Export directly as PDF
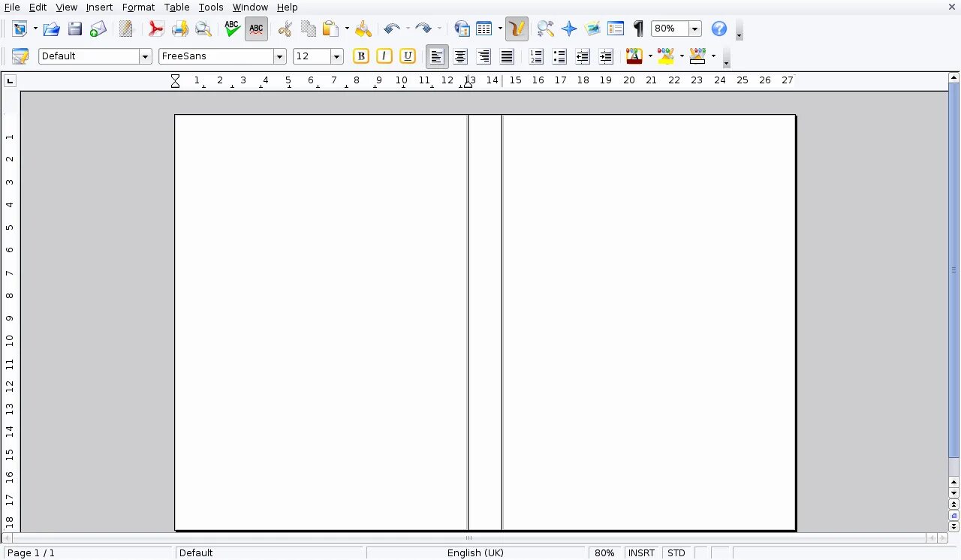This screenshot has height=560, width=961. (155, 29)
